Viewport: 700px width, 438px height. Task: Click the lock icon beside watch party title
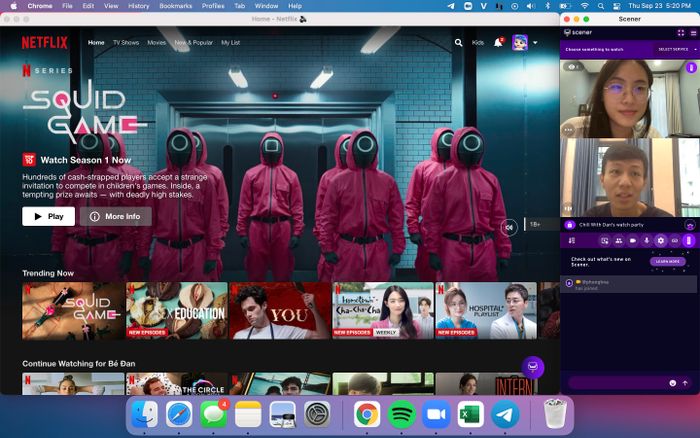tap(569, 225)
